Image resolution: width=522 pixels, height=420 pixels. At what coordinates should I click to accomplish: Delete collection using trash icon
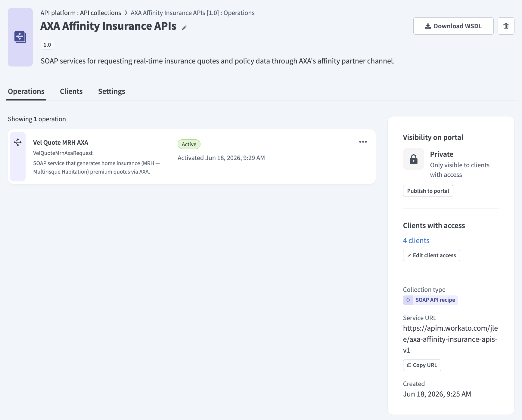tap(506, 26)
